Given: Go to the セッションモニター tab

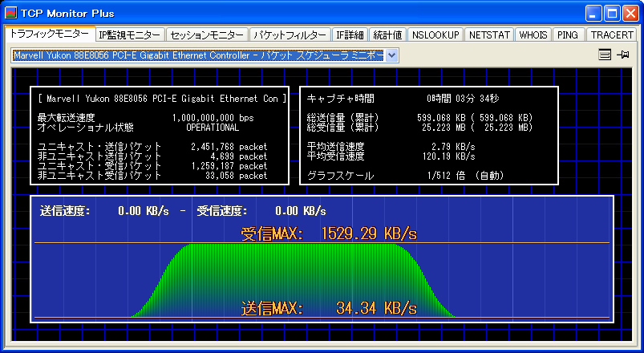Looking at the screenshot, I should pyautogui.click(x=206, y=35).
